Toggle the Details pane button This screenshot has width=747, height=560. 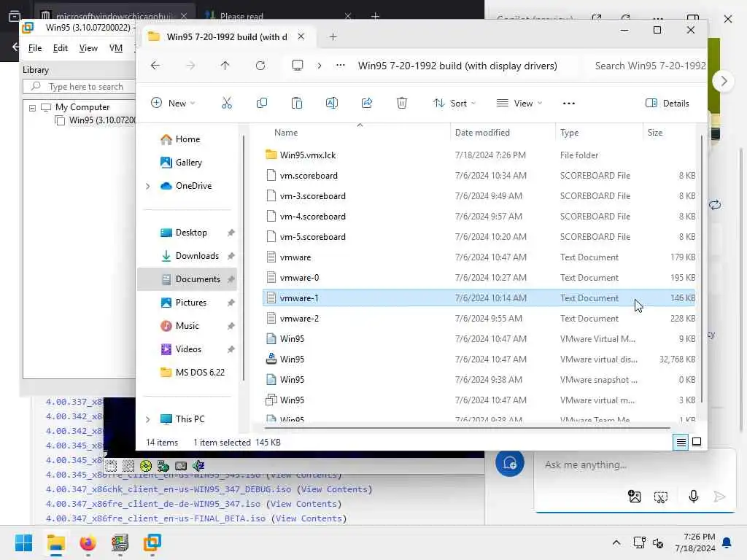coord(667,104)
